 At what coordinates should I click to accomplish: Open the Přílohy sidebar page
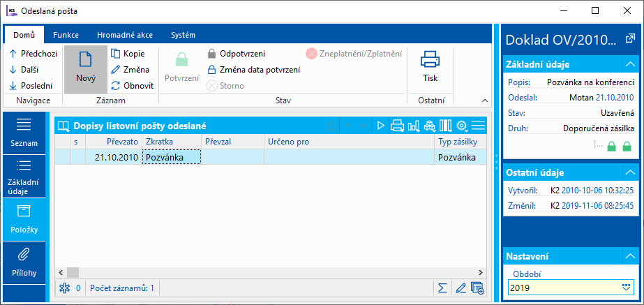point(24,262)
